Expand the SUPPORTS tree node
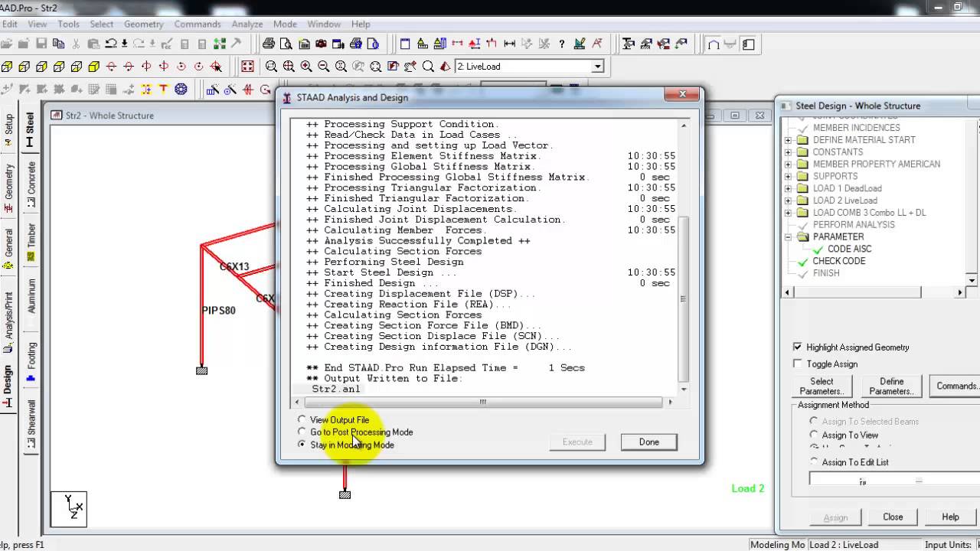 coord(788,176)
